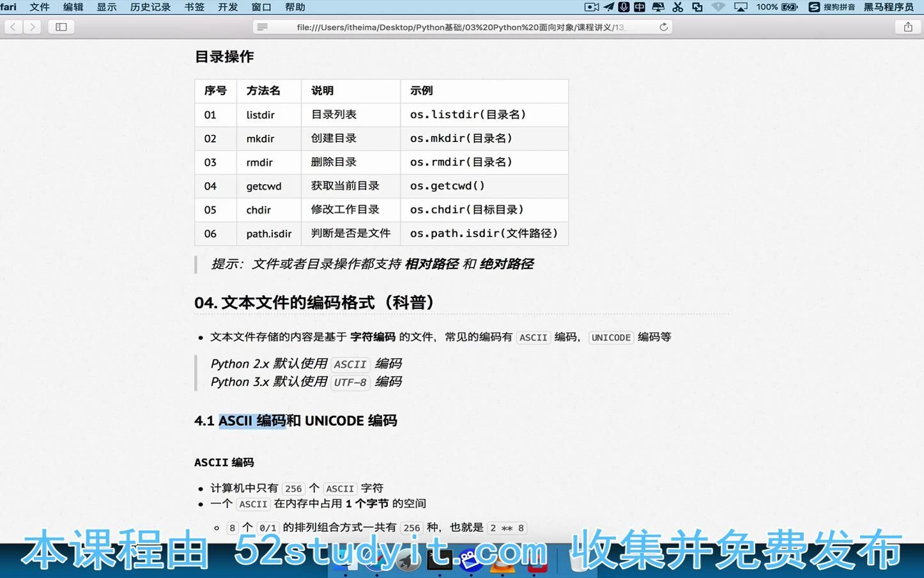
Task: Open the 书签 menu
Action: coord(194,7)
